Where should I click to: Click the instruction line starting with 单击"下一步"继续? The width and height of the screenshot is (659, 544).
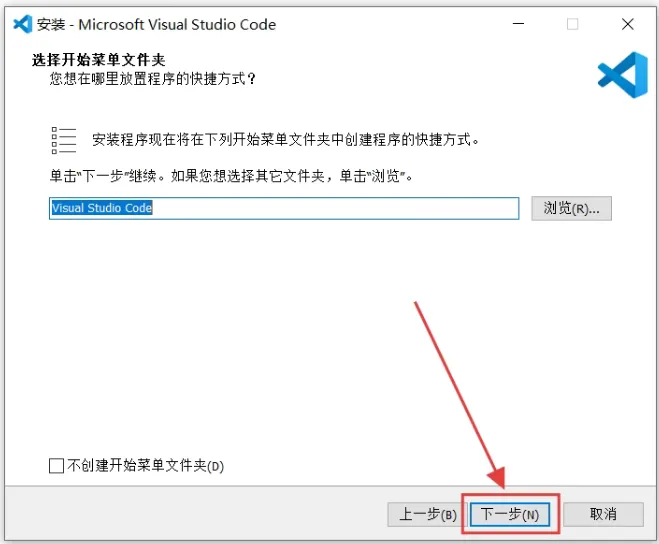[231, 176]
